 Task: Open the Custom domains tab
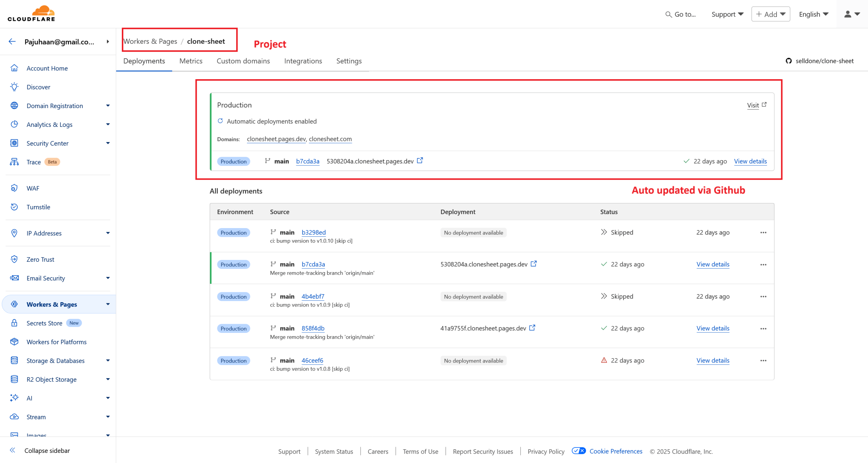point(243,61)
